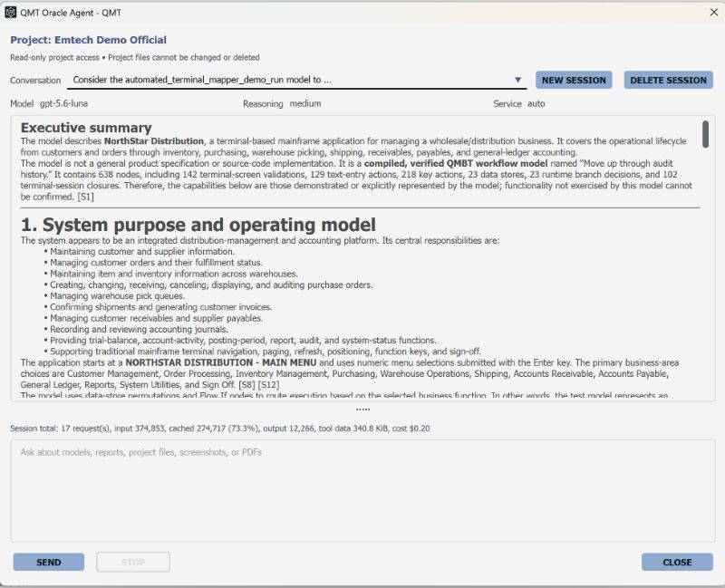Click the QMT app icon in title bar
This screenshot has width=725, height=588.
tap(10, 13)
